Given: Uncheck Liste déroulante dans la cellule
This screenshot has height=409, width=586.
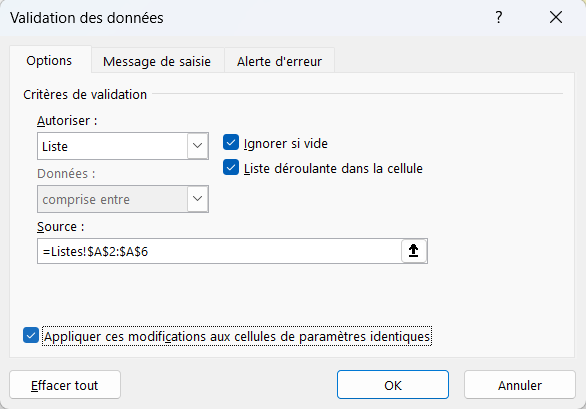Looking at the screenshot, I should [231, 167].
